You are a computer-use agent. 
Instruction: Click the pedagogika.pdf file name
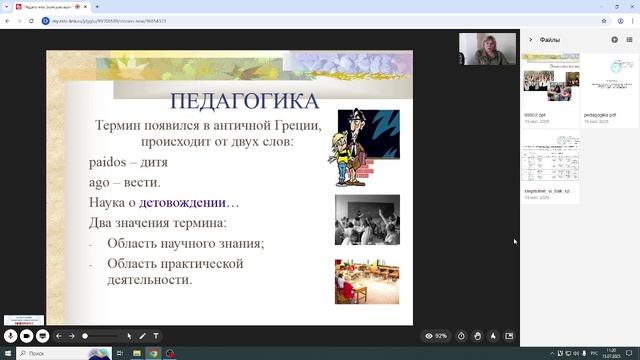tap(600, 115)
